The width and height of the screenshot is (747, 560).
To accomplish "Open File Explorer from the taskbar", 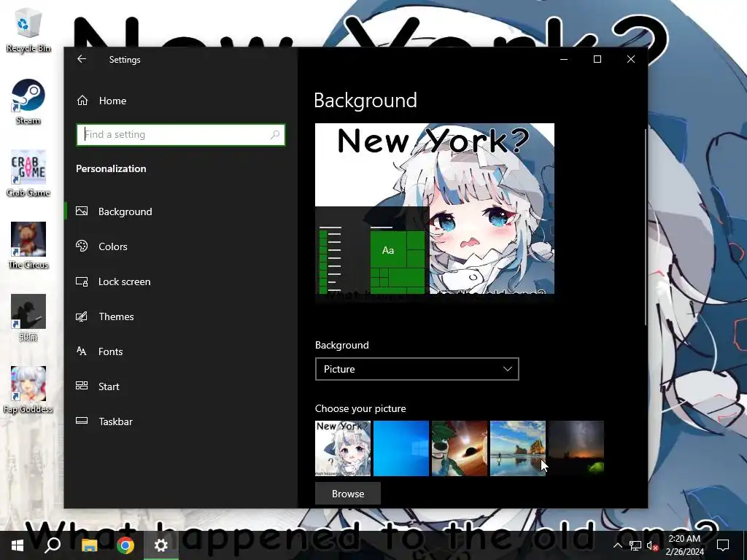I will 89,545.
